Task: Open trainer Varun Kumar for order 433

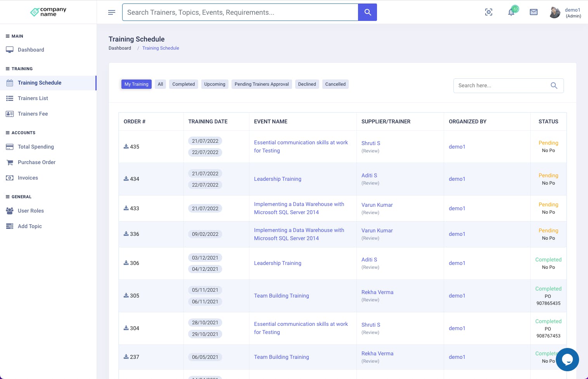Action: click(x=377, y=205)
